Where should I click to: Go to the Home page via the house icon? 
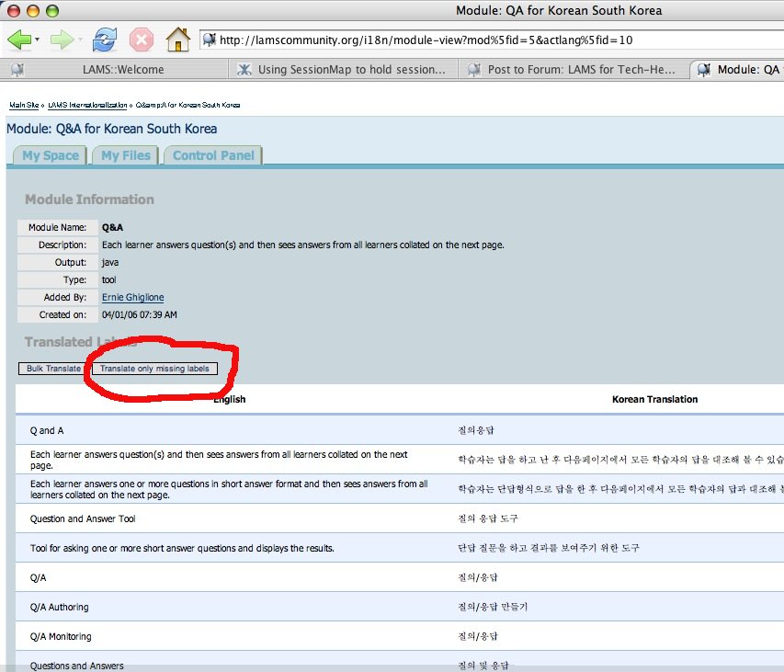pos(177,40)
